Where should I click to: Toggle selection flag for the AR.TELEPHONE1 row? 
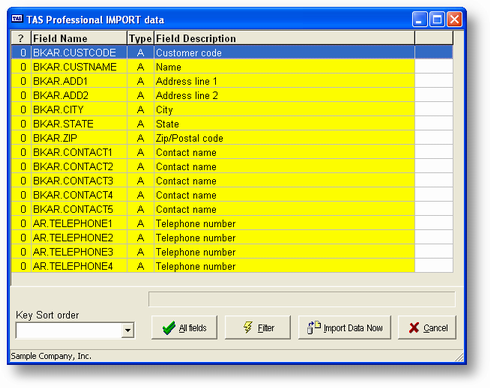[x=23, y=223]
